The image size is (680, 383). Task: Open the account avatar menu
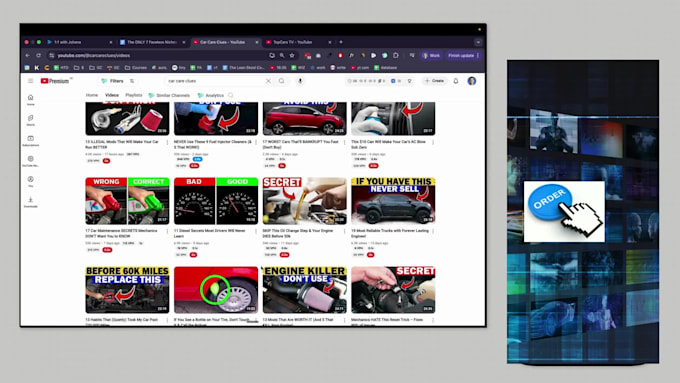(x=472, y=81)
